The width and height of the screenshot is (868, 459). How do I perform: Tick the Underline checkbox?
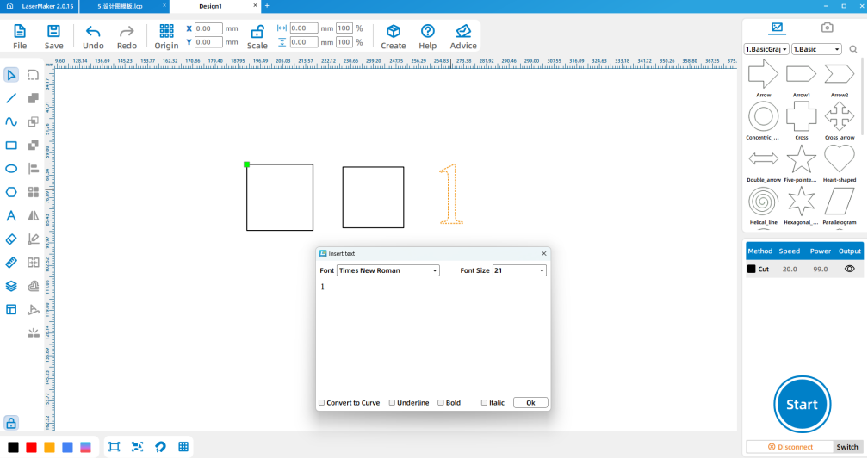point(392,402)
